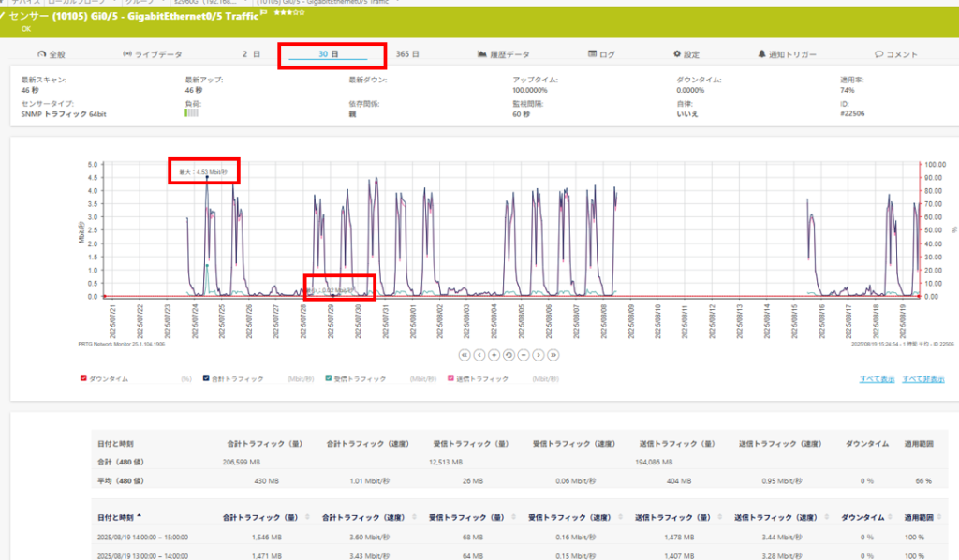Click the 60 秒 monitoring interval value
Screen dimensions: 959x560
(521, 114)
